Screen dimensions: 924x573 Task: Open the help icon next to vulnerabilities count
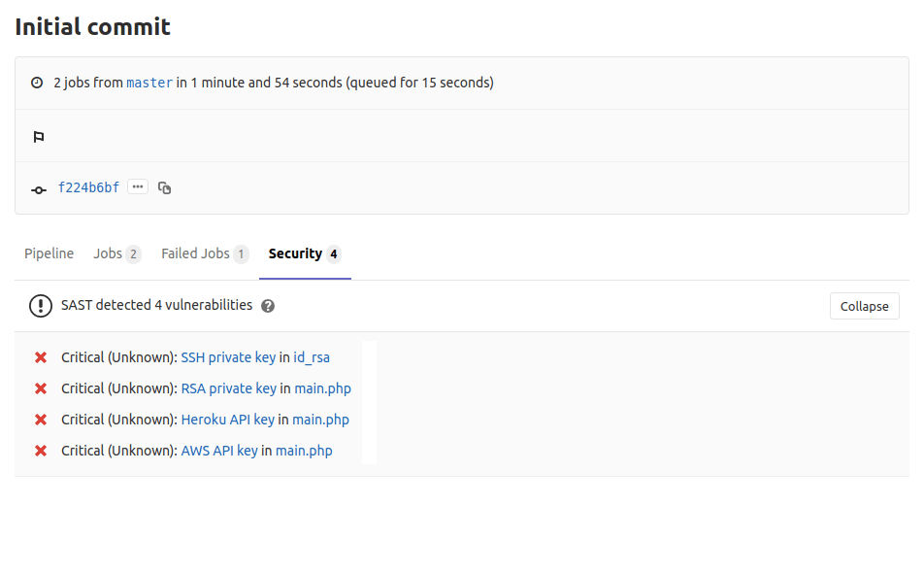click(266, 306)
